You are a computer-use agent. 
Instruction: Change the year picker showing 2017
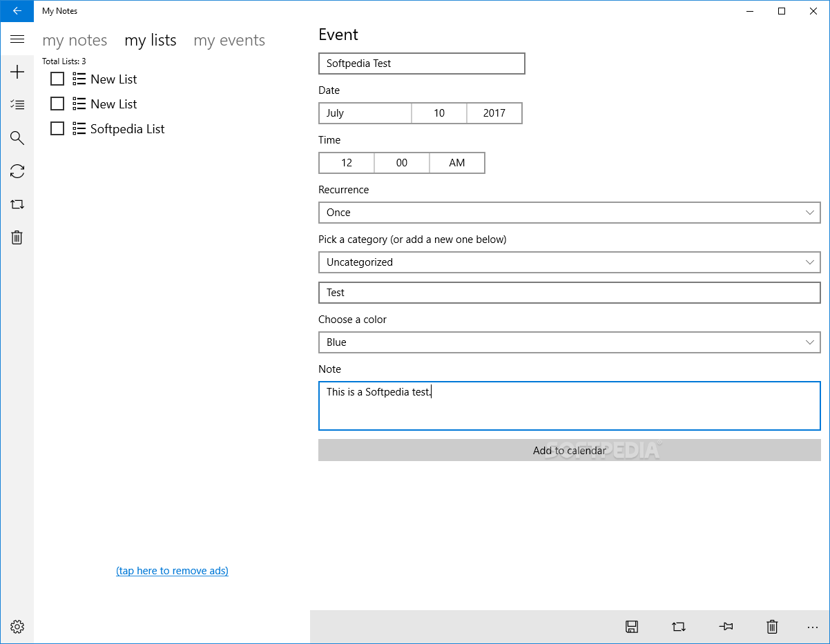coord(494,113)
